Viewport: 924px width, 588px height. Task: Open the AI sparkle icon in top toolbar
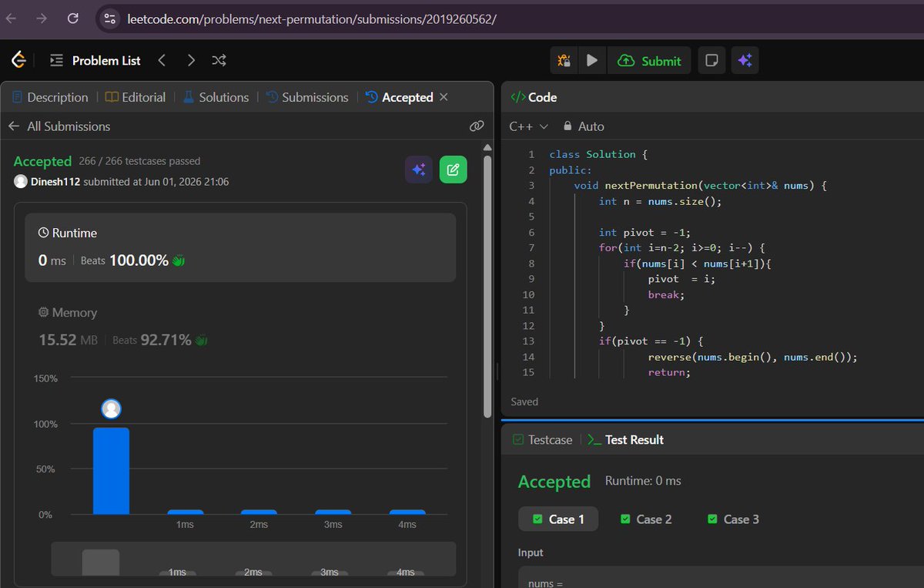745,60
